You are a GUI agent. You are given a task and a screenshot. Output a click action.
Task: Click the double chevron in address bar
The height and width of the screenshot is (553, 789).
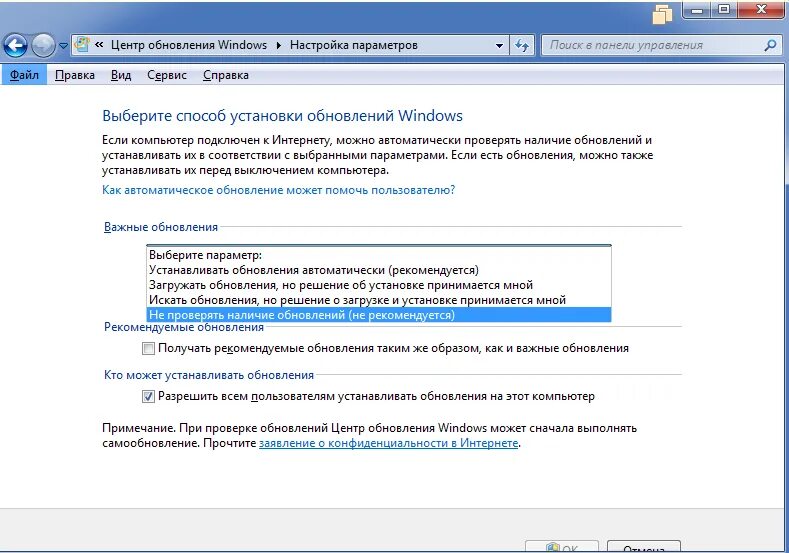[x=99, y=45]
